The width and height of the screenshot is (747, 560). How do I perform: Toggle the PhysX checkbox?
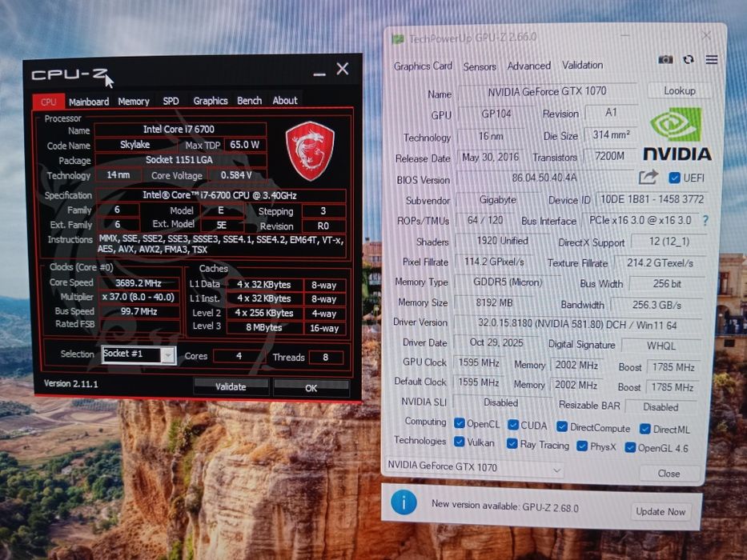[x=582, y=446]
